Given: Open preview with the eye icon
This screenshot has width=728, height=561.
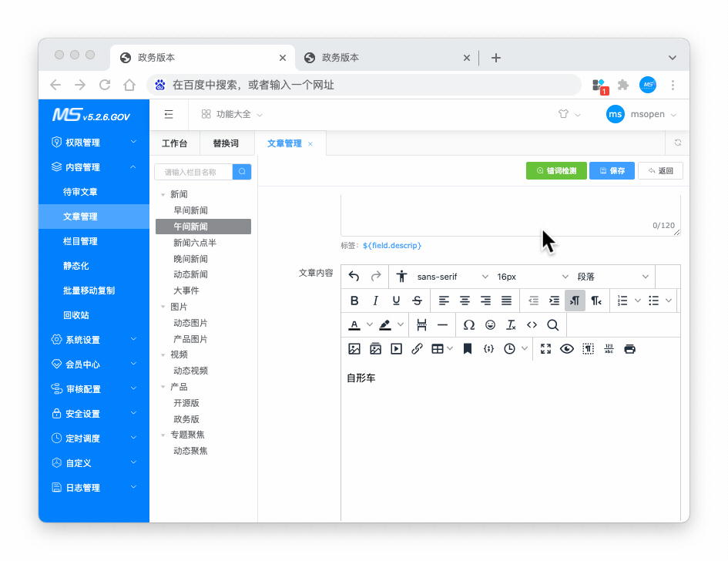Looking at the screenshot, I should click(567, 349).
